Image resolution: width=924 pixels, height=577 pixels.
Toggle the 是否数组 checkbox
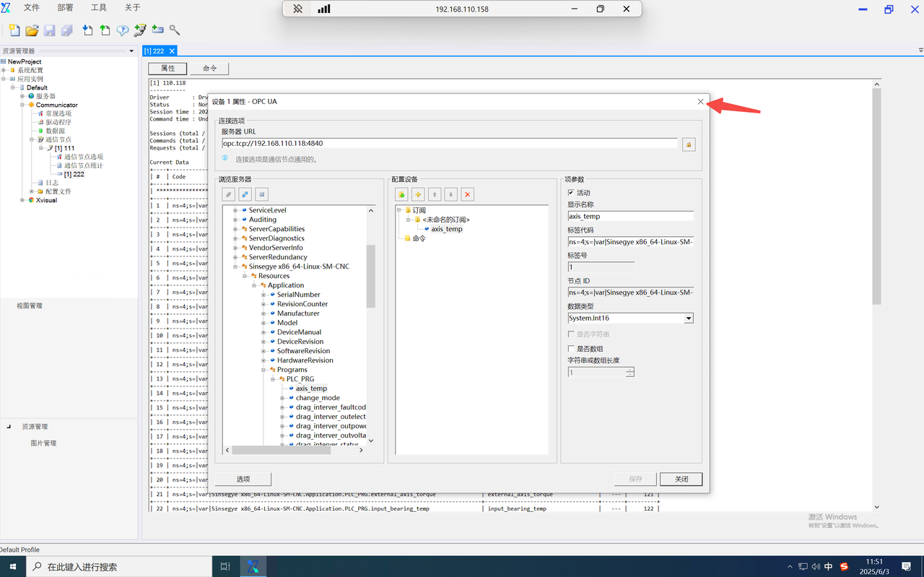[571, 349]
